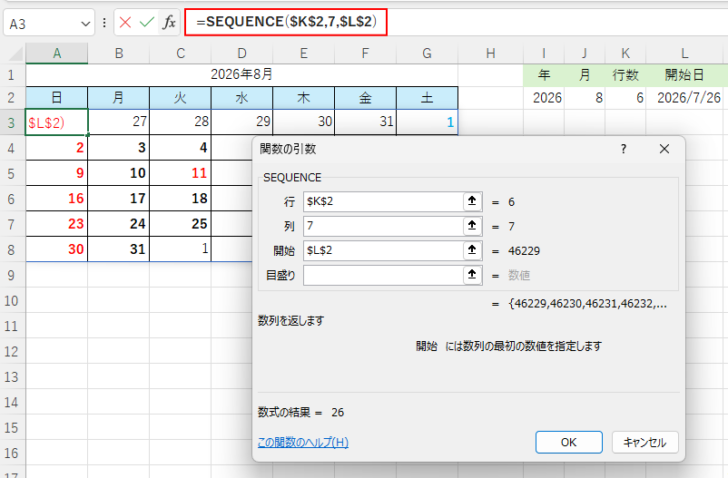The width and height of the screenshot is (728, 478).
Task: Select row 10 header
Action: tap(11, 301)
